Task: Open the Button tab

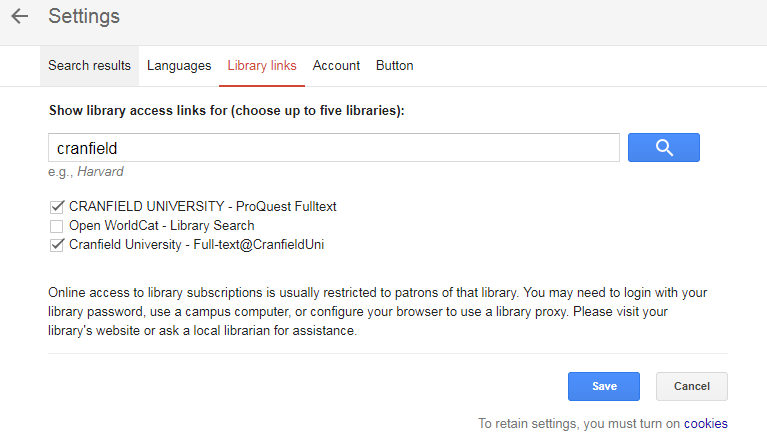Action: coord(394,66)
